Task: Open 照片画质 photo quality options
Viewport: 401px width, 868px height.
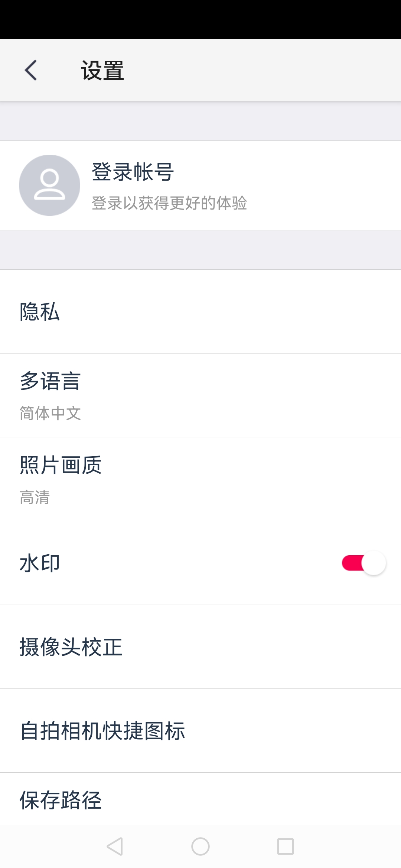Action: click(x=200, y=479)
